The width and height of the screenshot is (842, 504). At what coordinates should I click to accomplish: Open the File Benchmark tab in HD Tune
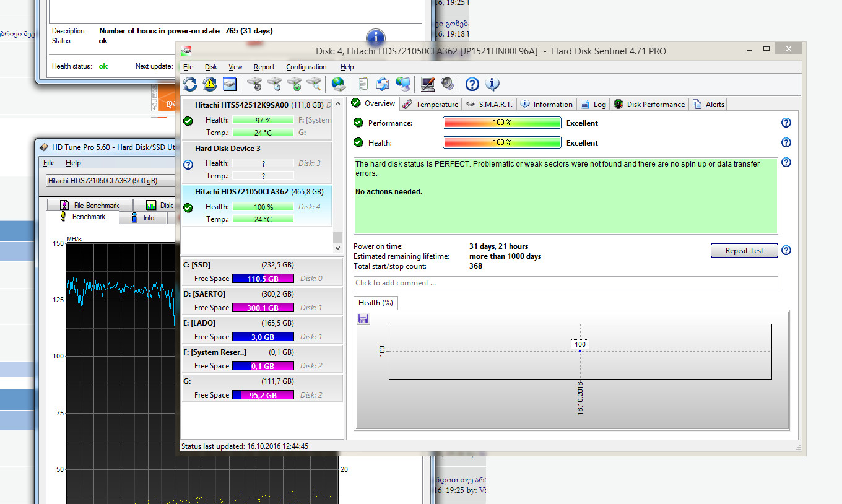click(x=90, y=205)
